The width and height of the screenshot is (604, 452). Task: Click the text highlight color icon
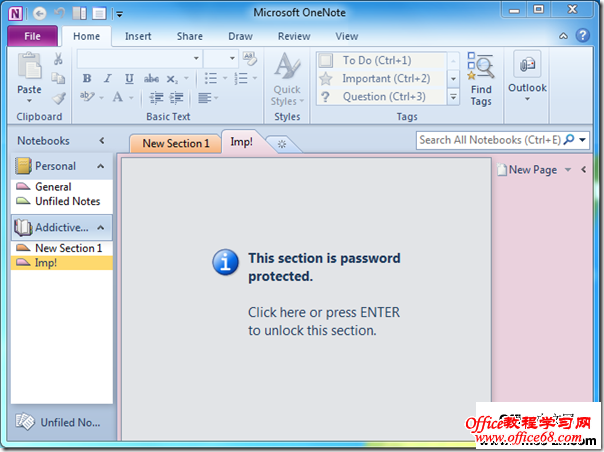(87, 96)
